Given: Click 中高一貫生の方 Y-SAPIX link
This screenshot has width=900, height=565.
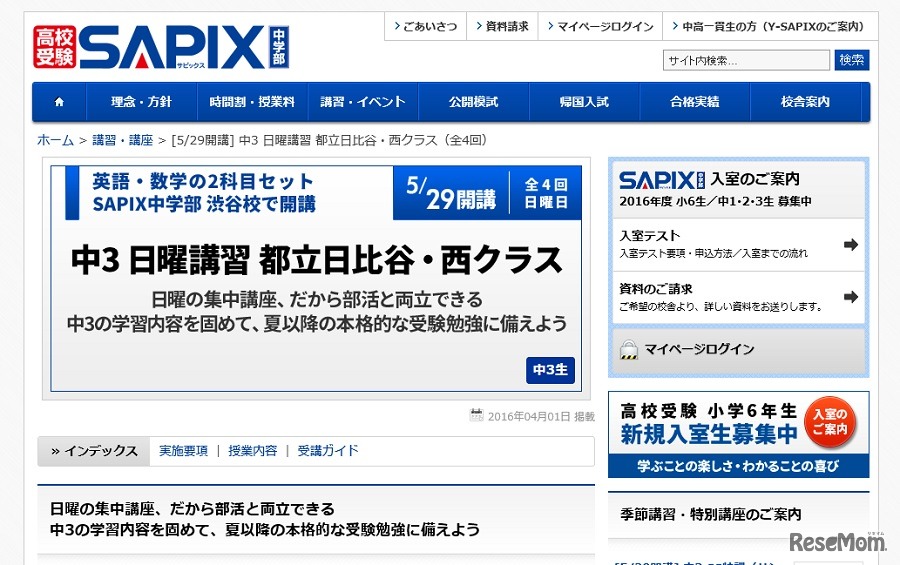Looking at the screenshot, I should 769,26.
